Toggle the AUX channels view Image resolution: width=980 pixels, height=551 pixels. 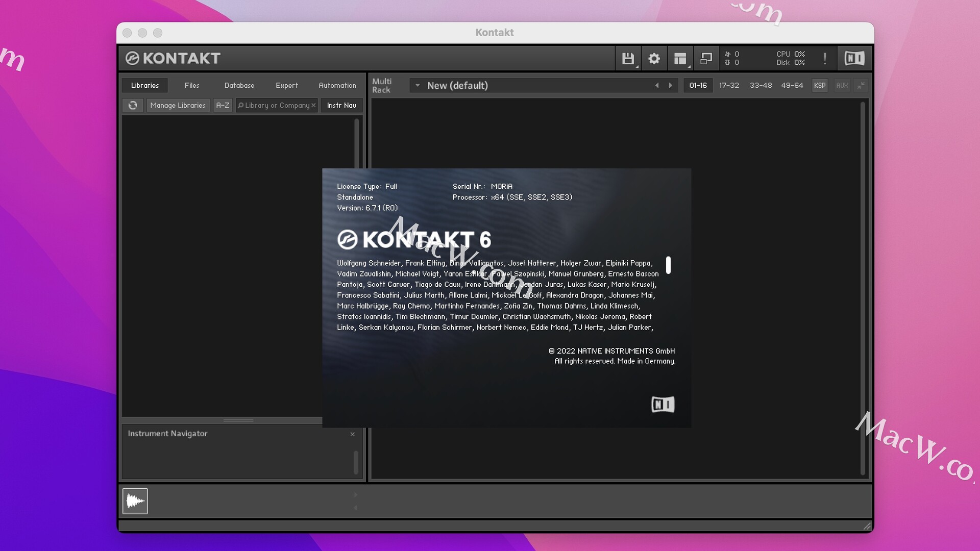coord(842,85)
